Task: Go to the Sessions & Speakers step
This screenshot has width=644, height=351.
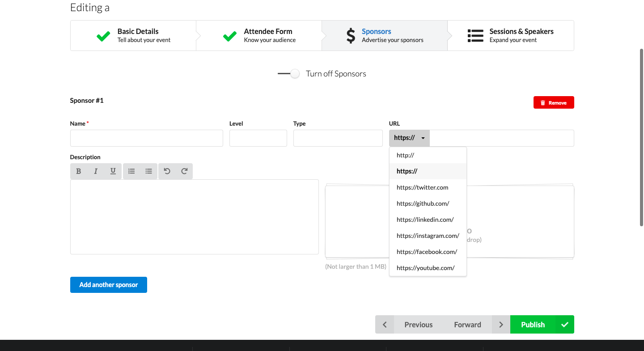Action: point(511,35)
